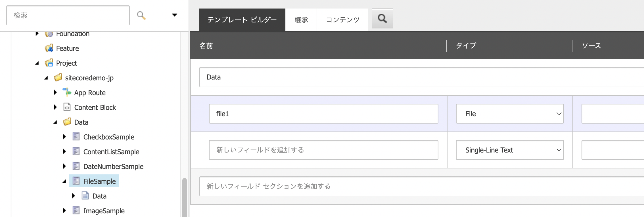Click the App Route signpost icon
This screenshot has width=644, height=217.
(x=67, y=92)
